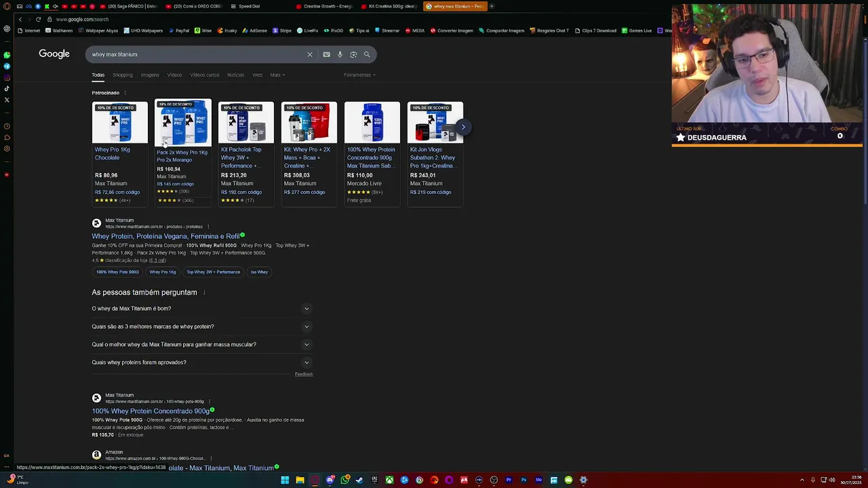This screenshot has width=868, height=488.
Task: Open Feedback link under questions
Action: click(304, 374)
